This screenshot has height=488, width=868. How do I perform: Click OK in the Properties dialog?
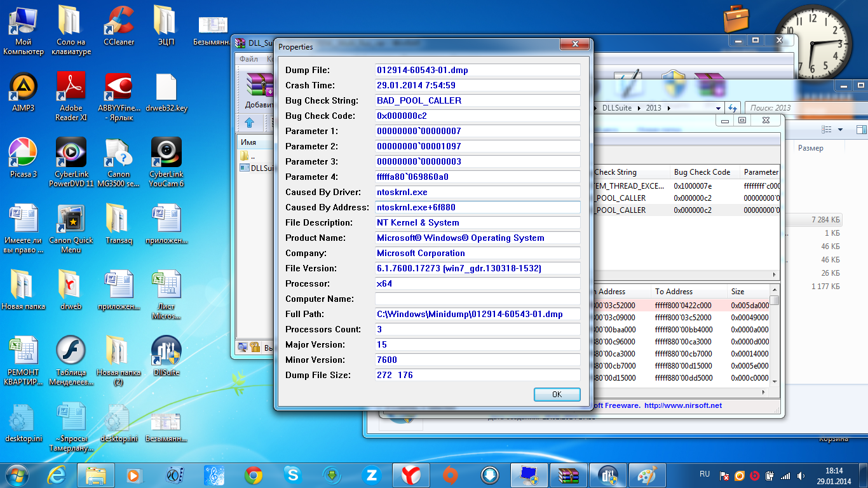557,395
